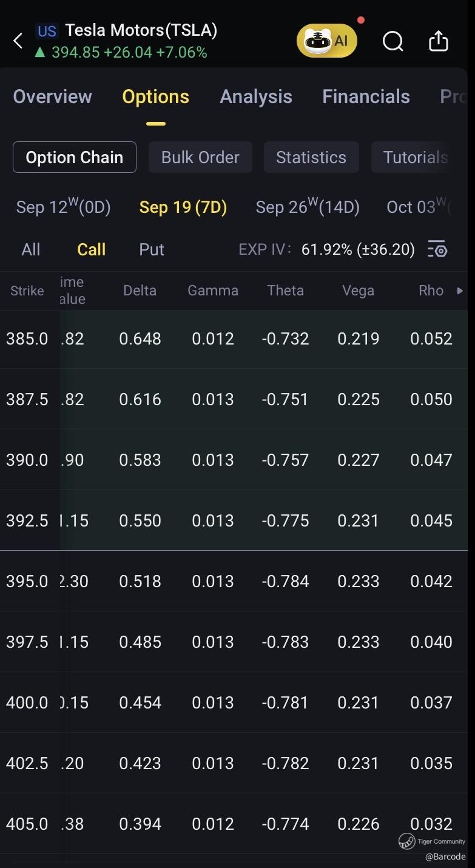Tap the share icon

(x=438, y=41)
